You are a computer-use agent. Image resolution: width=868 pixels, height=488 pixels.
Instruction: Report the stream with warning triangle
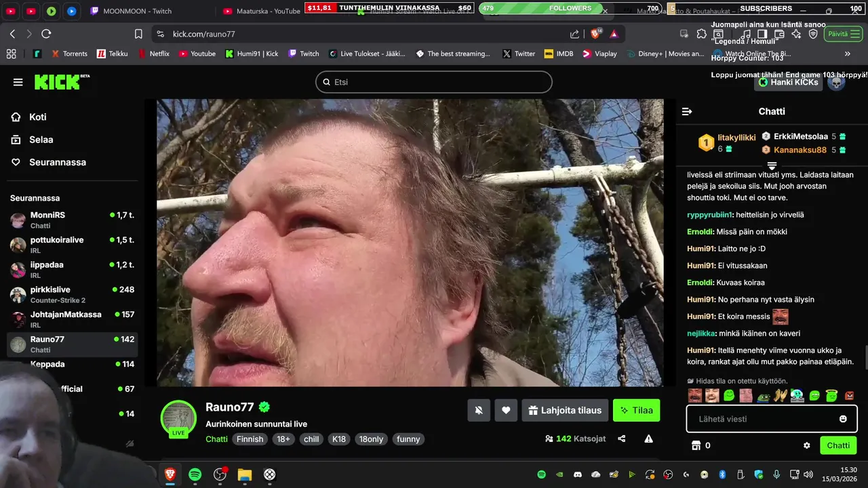648,439
